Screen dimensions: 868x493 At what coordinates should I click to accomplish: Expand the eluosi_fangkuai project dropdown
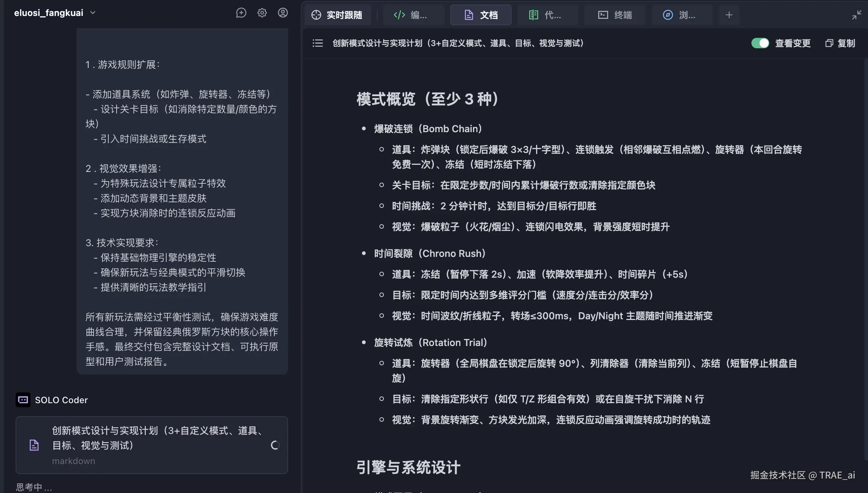tap(93, 13)
